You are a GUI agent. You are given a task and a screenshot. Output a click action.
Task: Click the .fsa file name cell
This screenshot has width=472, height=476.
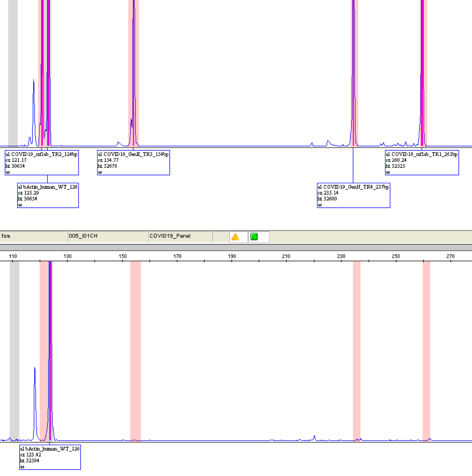pos(33,236)
